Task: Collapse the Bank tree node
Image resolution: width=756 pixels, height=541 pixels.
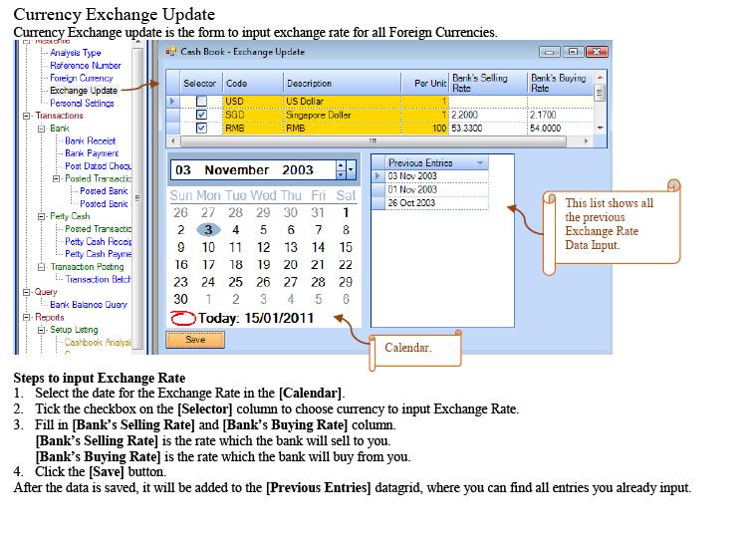Action: pyautogui.click(x=41, y=129)
